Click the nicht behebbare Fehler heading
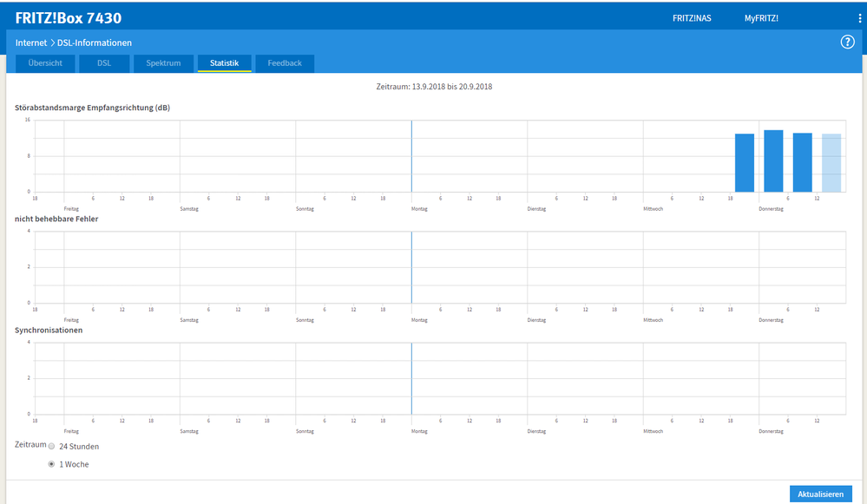 click(x=56, y=219)
